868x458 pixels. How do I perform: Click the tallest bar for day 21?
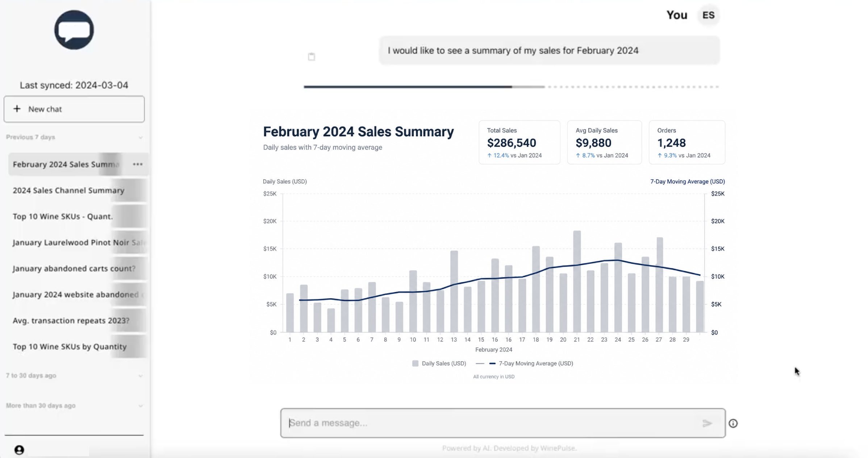(577, 281)
